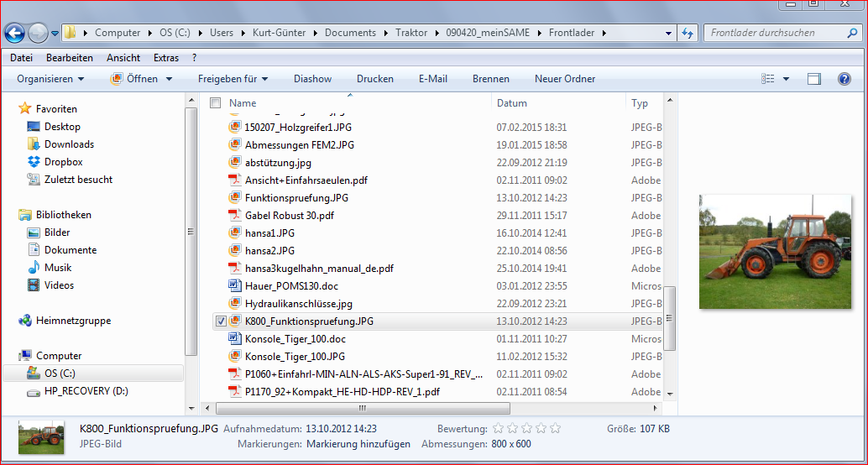The width and height of the screenshot is (868, 465).
Task: Open the Dropbox folder in Favoriten
Action: coord(63,162)
